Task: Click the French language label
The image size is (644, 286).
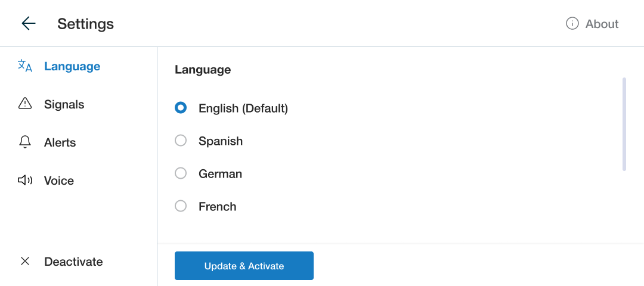Action: tap(218, 207)
